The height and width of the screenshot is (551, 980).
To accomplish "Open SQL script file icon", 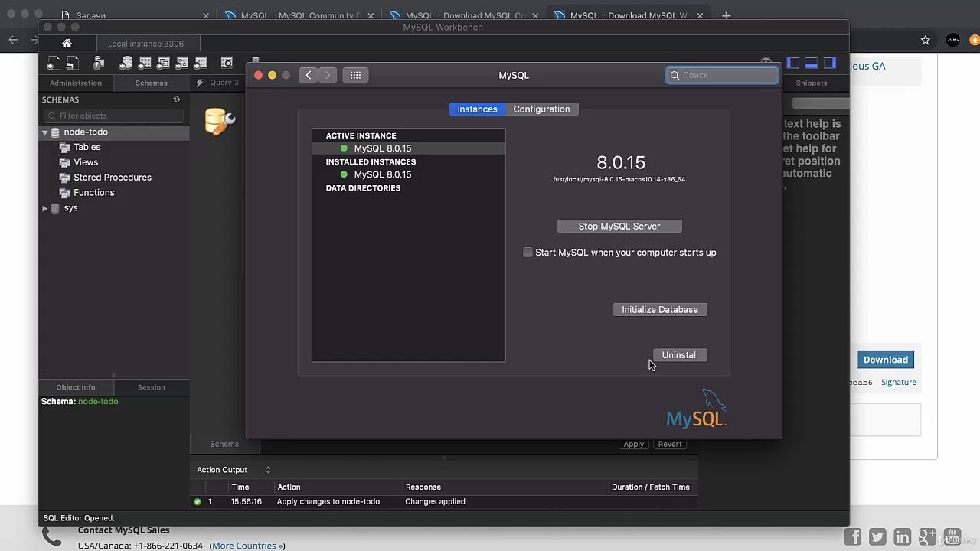I will [x=72, y=64].
